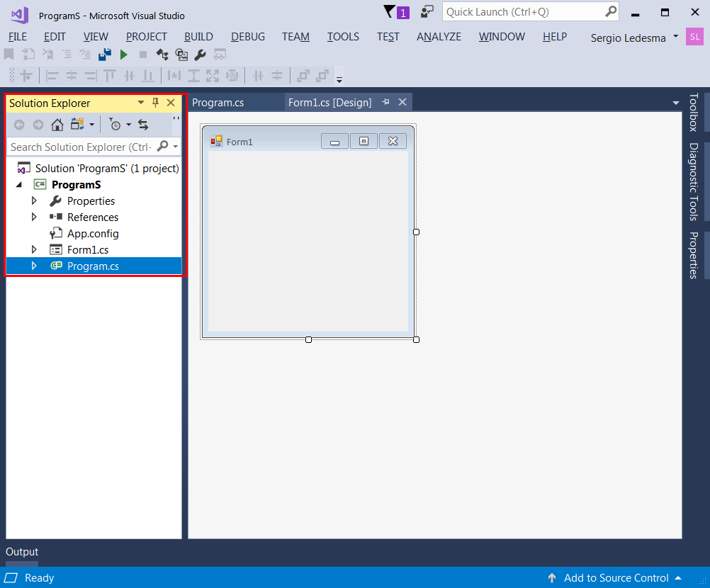This screenshot has height=588, width=710.
Task: Open the Pending Changes Filter dropdown arrow
Action: 128,125
